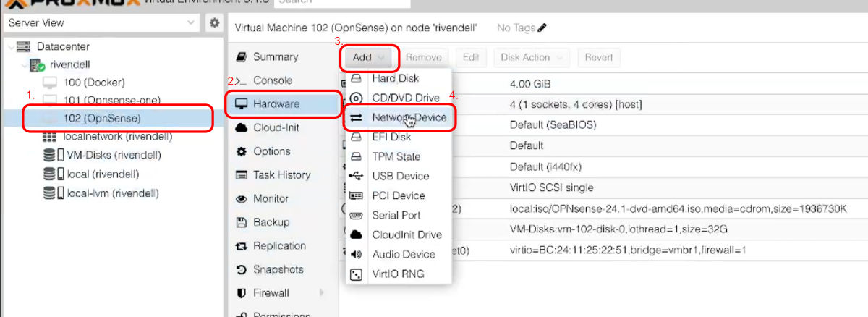The height and width of the screenshot is (317, 868).
Task: Open the Hardware tab
Action: (x=276, y=104)
